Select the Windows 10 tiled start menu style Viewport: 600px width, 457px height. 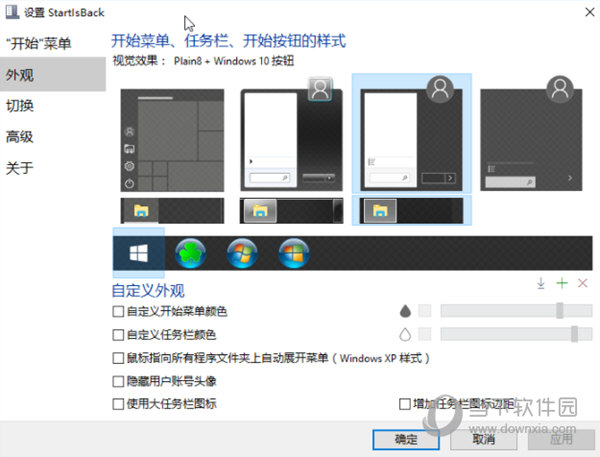tap(172, 140)
